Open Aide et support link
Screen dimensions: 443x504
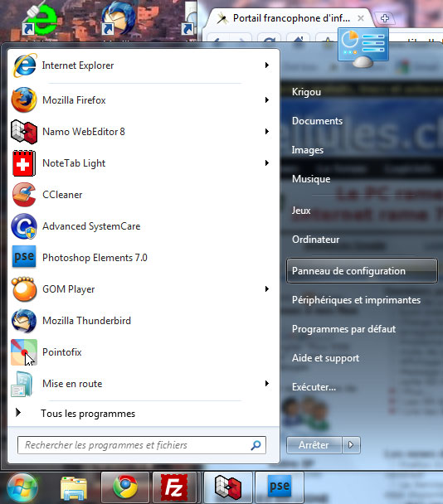325,358
